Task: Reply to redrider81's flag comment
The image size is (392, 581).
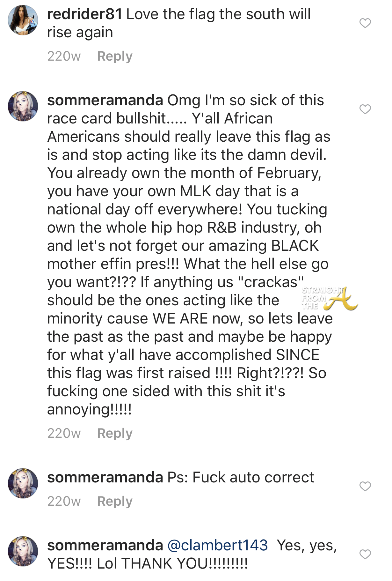Action: point(115,56)
